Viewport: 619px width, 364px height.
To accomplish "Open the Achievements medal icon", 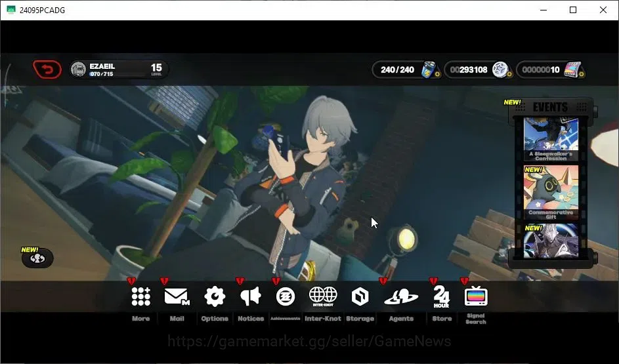I will pyautogui.click(x=286, y=296).
